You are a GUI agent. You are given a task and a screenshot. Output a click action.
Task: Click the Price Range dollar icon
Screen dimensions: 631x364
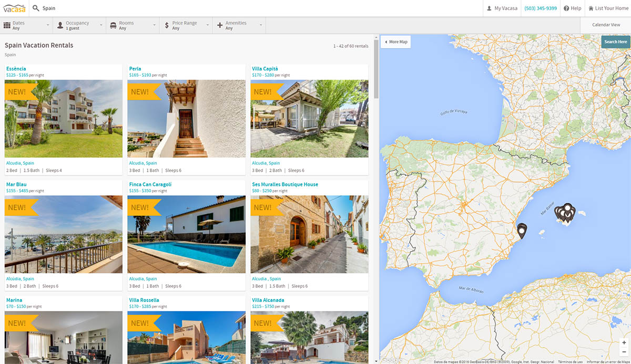click(167, 25)
